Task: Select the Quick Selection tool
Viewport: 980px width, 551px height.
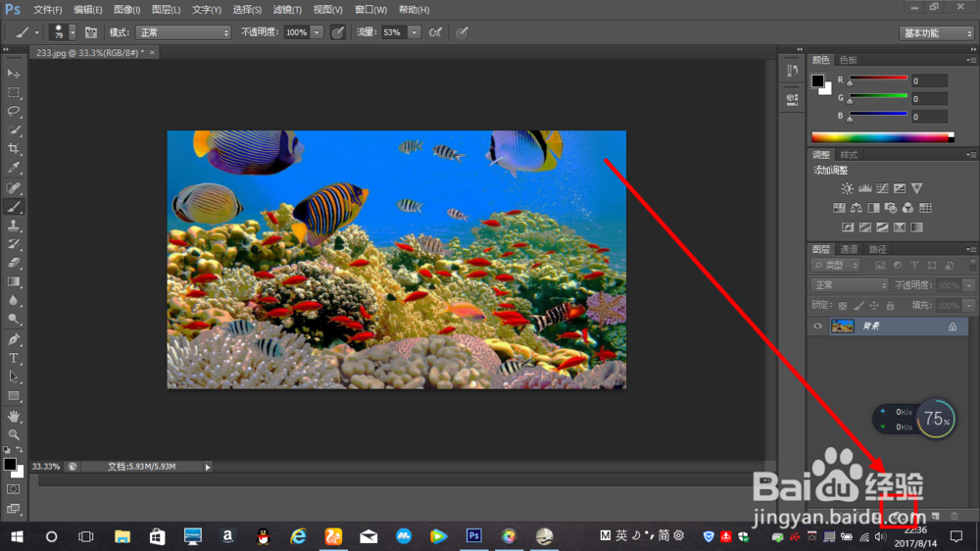Action: pos(13,130)
